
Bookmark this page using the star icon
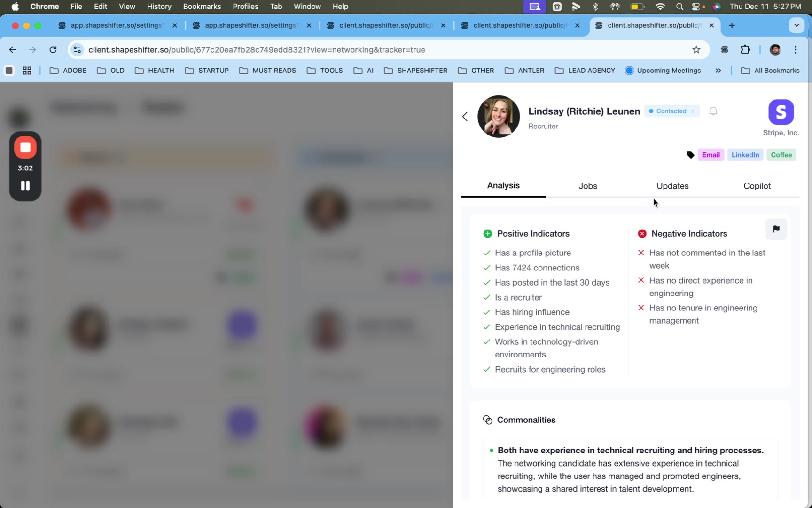click(x=696, y=49)
